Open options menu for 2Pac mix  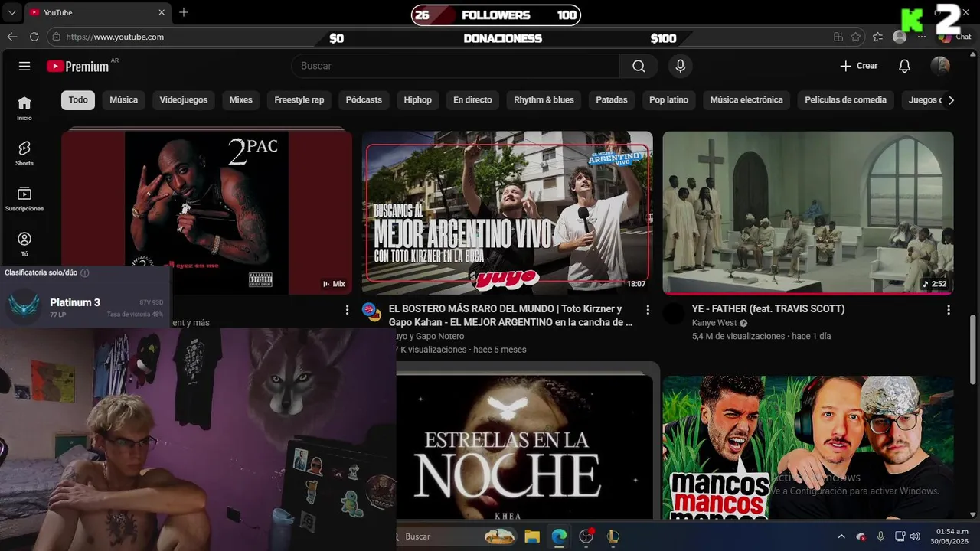coord(347,310)
